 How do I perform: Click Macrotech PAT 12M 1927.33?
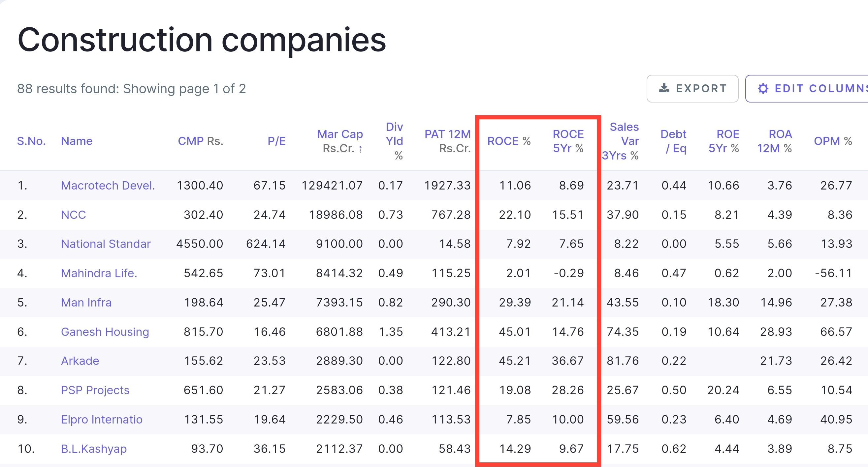pos(447,185)
